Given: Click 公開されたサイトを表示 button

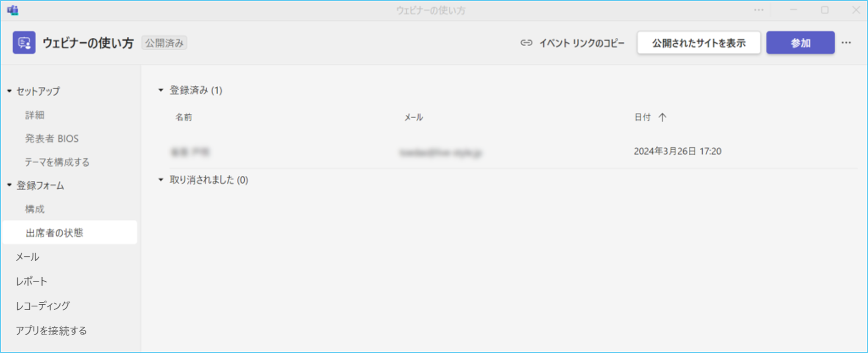Looking at the screenshot, I should tap(698, 43).
